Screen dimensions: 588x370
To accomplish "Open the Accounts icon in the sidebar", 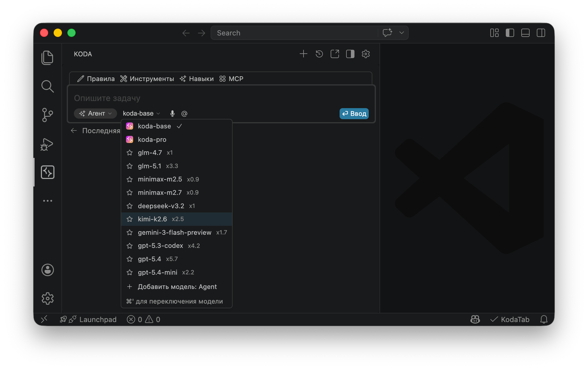I will tap(48, 270).
